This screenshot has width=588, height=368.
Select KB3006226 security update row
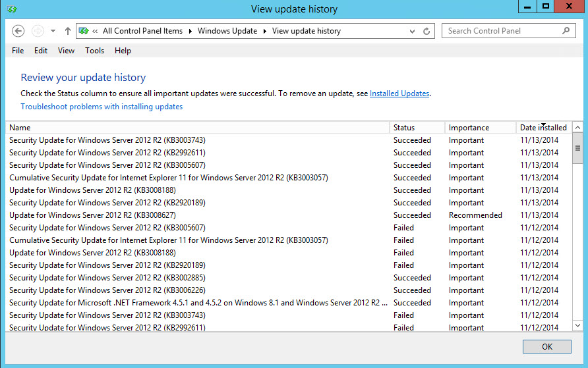point(289,290)
